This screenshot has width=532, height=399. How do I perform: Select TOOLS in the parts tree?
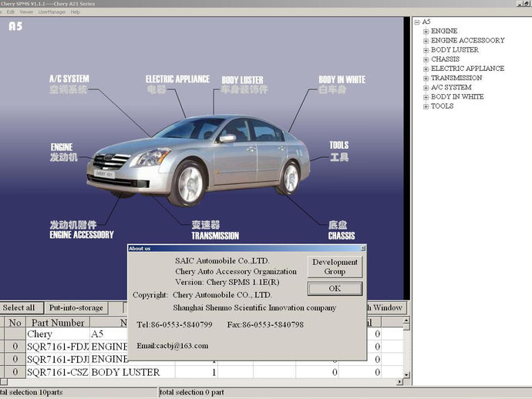442,106
